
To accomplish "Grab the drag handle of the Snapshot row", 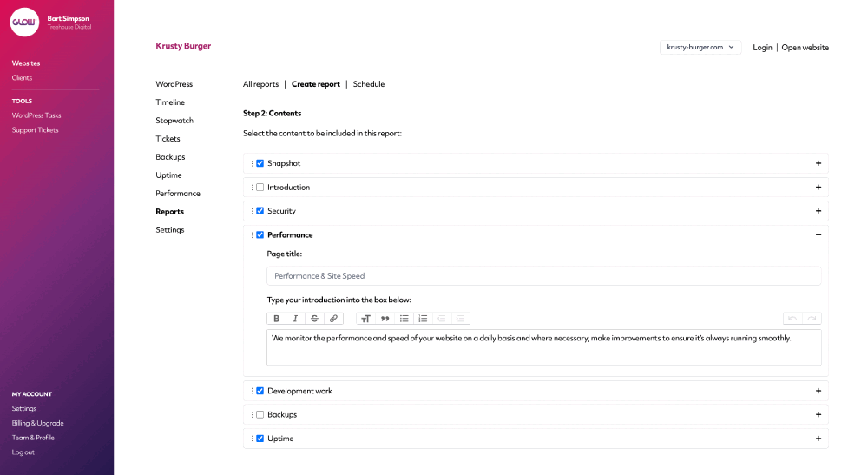I will pyautogui.click(x=253, y=163).
